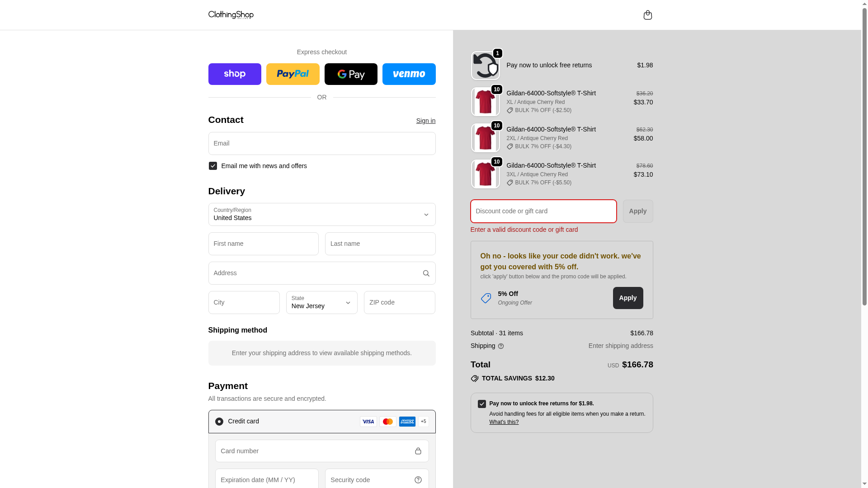Expand the State dropdown

click(322, 303)
